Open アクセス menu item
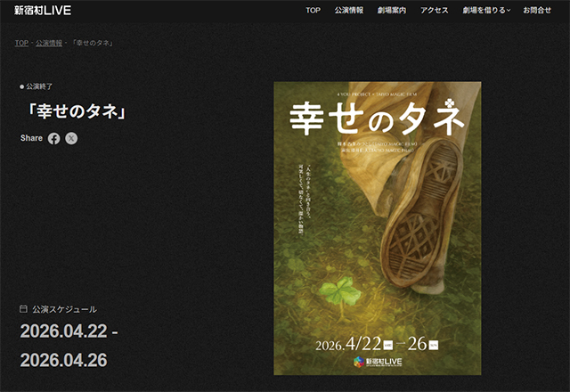 coord(435,10)
